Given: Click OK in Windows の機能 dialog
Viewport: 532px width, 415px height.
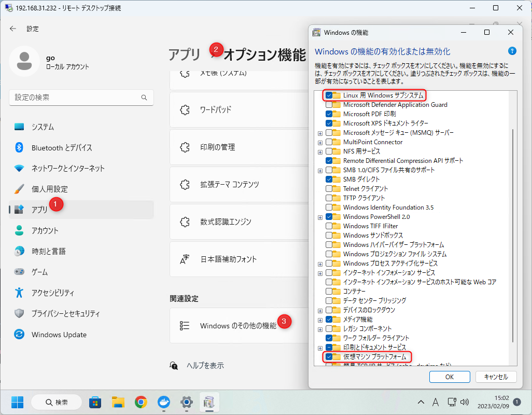Looking at the screenshot, I should (x=450, y=377).
